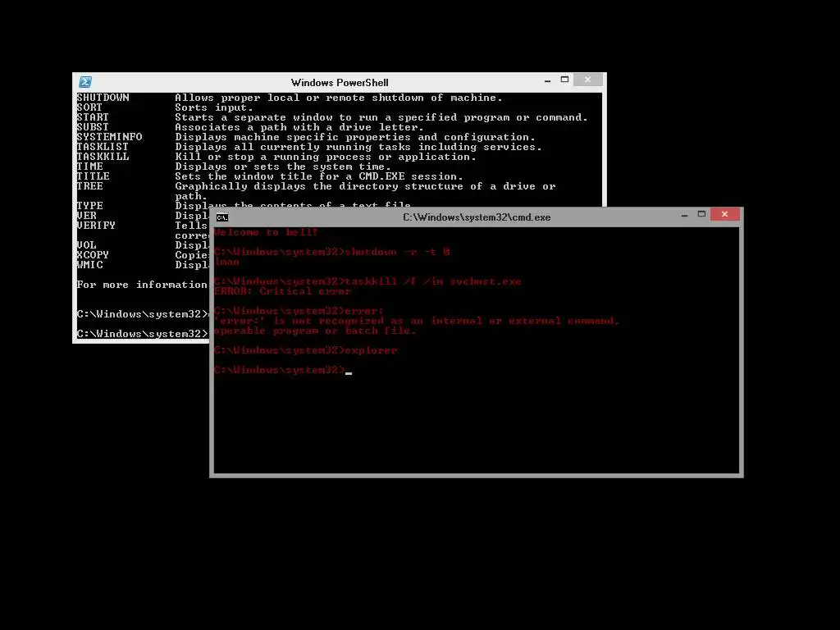The height and width of the screenshot is (630, 840).
Task: Click the SORT command in PowerShell list
Action: tap(89, 107)
